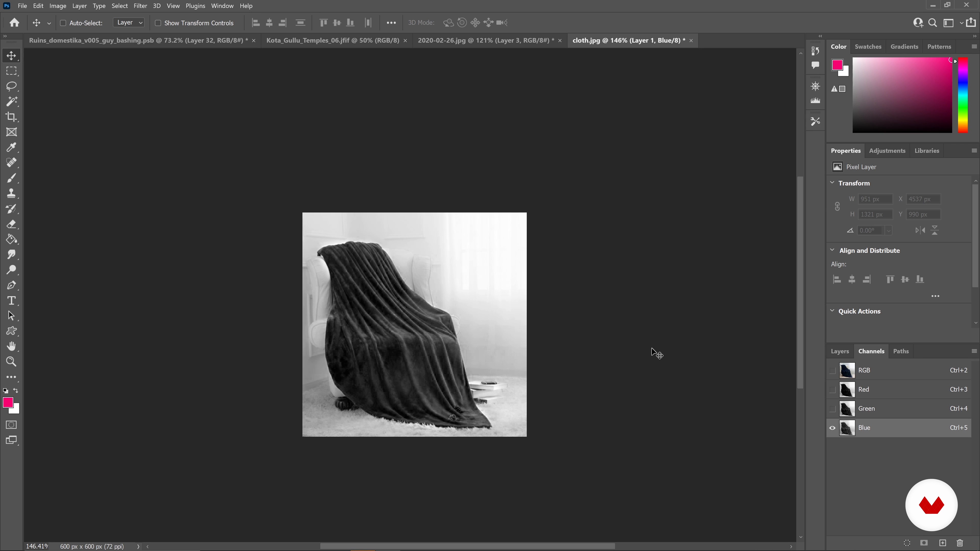Select the Healing Brush tool
Screen dimensions: 980x551
tap(11, 163)
